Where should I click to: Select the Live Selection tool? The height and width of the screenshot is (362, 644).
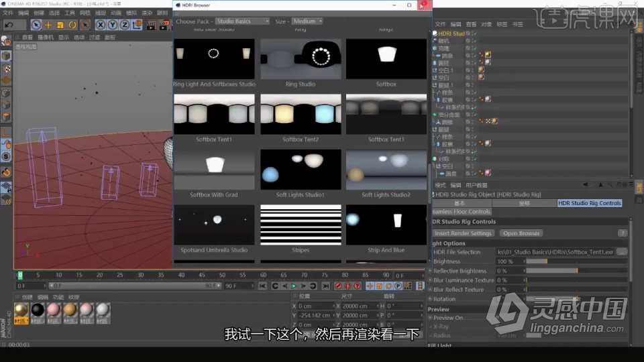click(36, 25)
